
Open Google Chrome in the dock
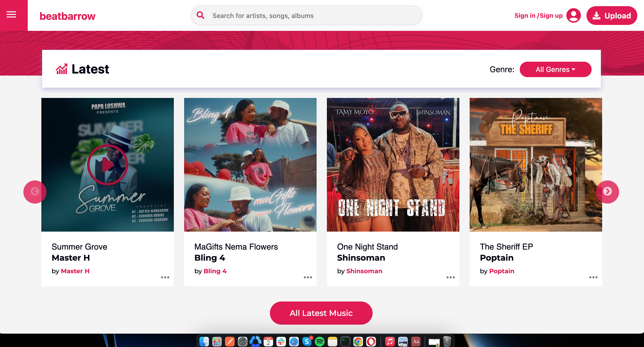tap(358, 342)
